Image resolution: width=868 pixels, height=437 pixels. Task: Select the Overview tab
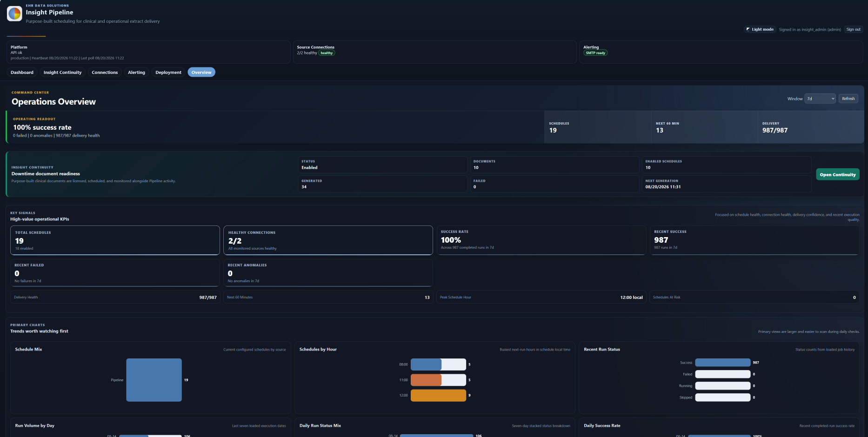click(201, 72)
